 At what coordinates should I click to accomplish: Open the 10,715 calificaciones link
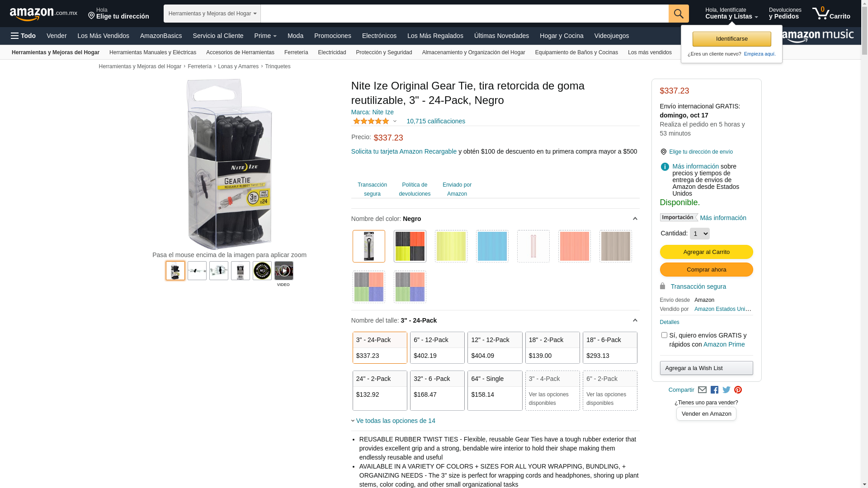436,121
